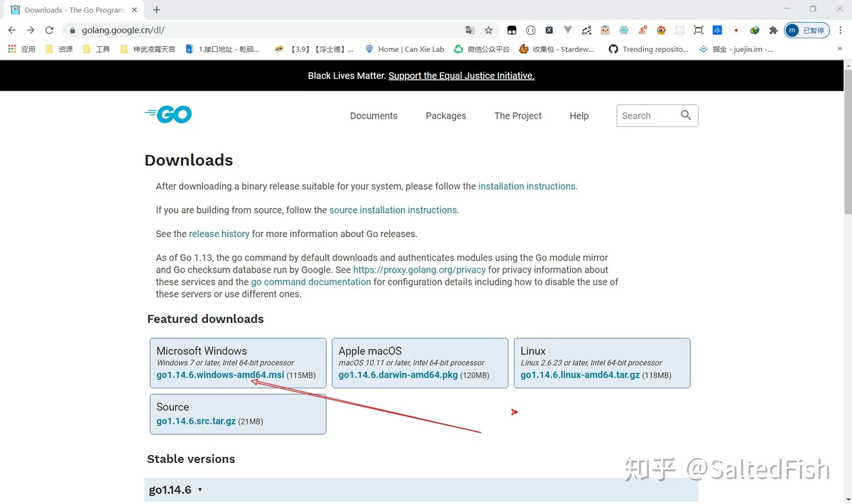Open the Chrome three-dot menu
This screenshot has height=504, width=852.
point(840,31)
